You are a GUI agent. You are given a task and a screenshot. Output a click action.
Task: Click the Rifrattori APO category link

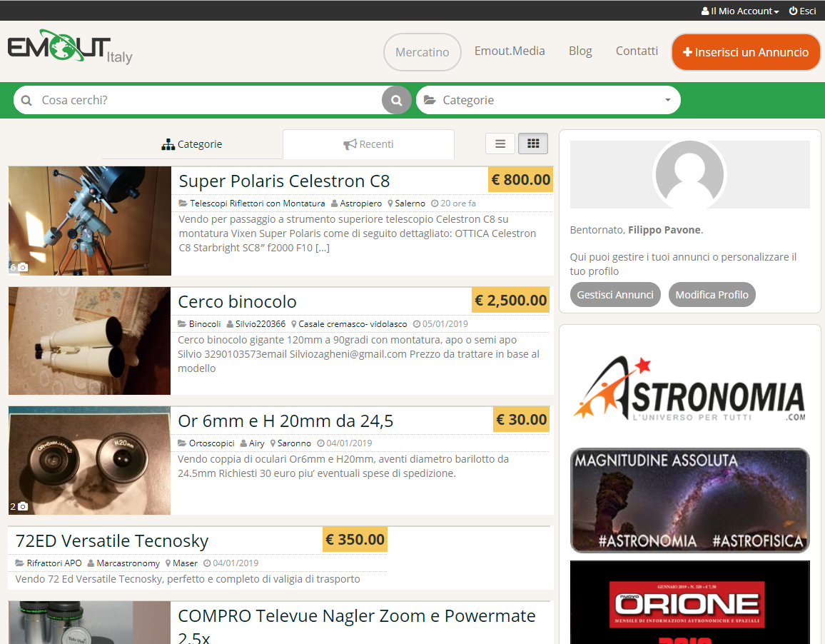pyautogui.click(x=54, y=563)
